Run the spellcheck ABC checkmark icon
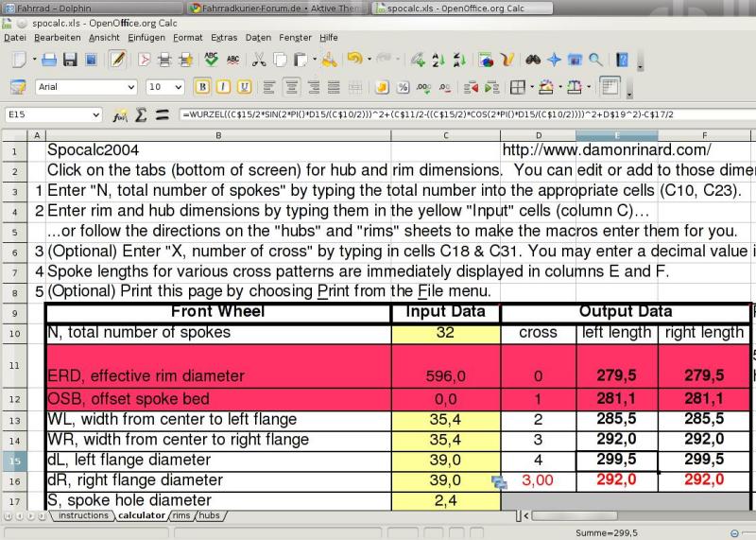756x540 pixels. tap(211, 59)
